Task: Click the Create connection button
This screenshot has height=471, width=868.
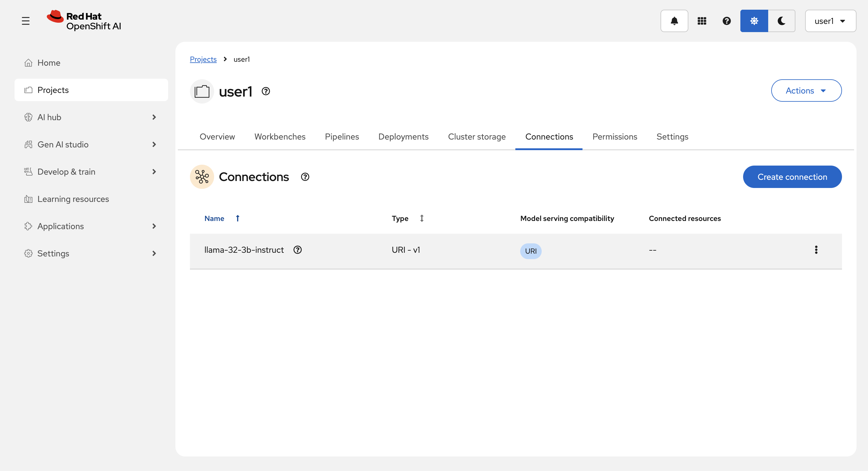Action: [x=792, y=177]
